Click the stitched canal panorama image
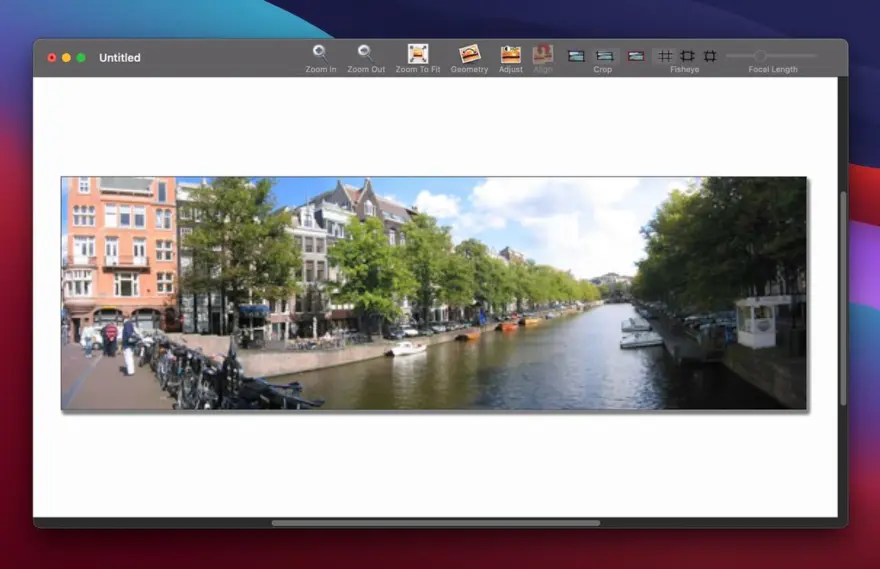 click(434, 293)
